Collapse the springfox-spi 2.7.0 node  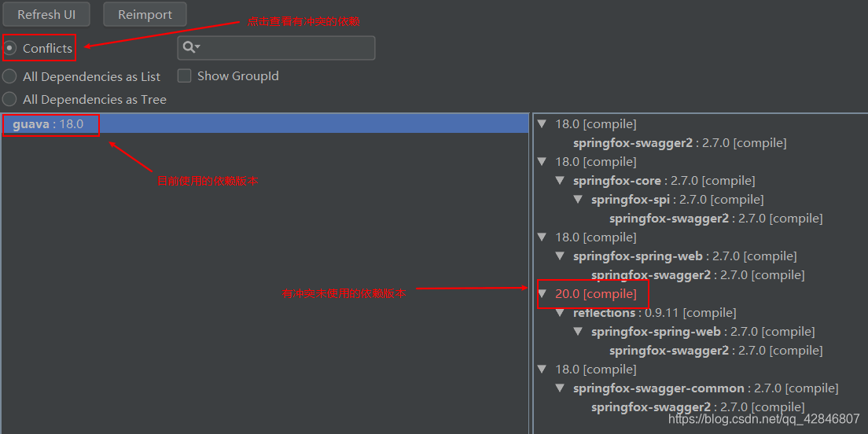click(578, 199)
